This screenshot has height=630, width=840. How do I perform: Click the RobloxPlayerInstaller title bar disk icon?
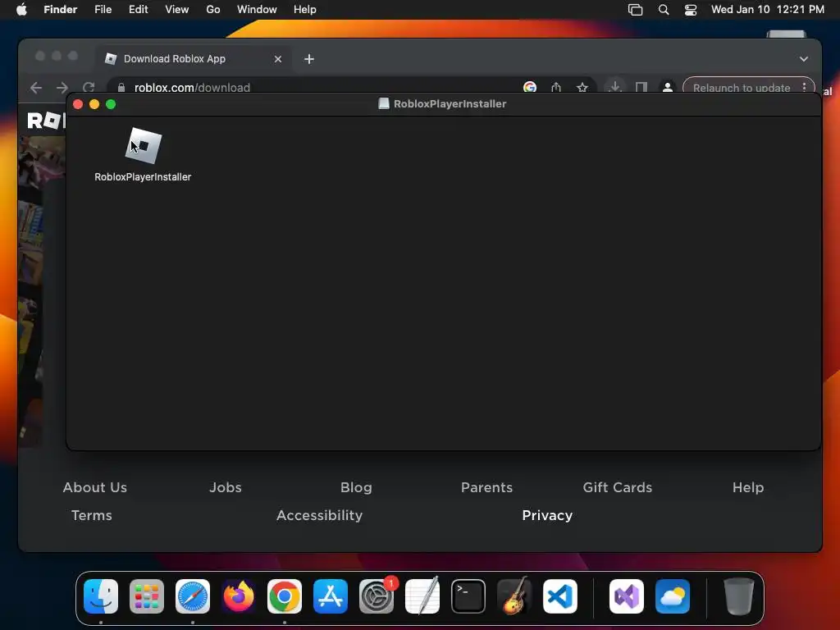point(384,104)
